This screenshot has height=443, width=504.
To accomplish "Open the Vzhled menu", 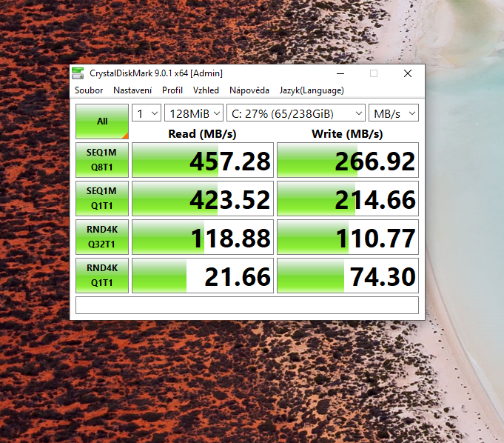I will [x=206, y=90].
